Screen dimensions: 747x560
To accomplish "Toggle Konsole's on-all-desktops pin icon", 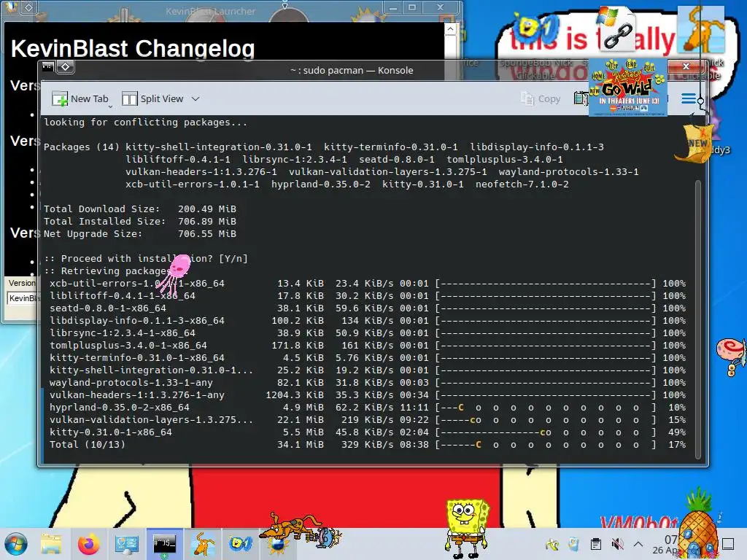I will point(65,66).
